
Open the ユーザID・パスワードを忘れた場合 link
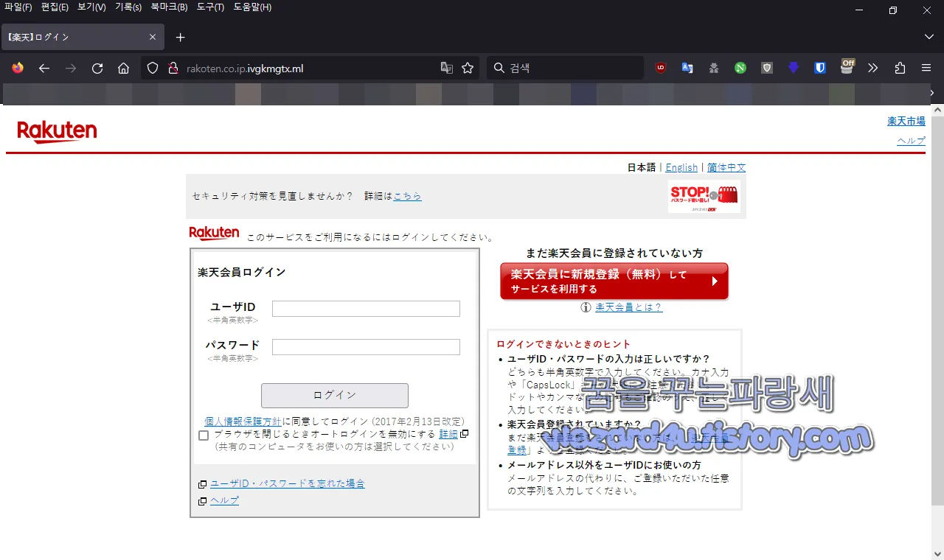(x=288, y=483)
